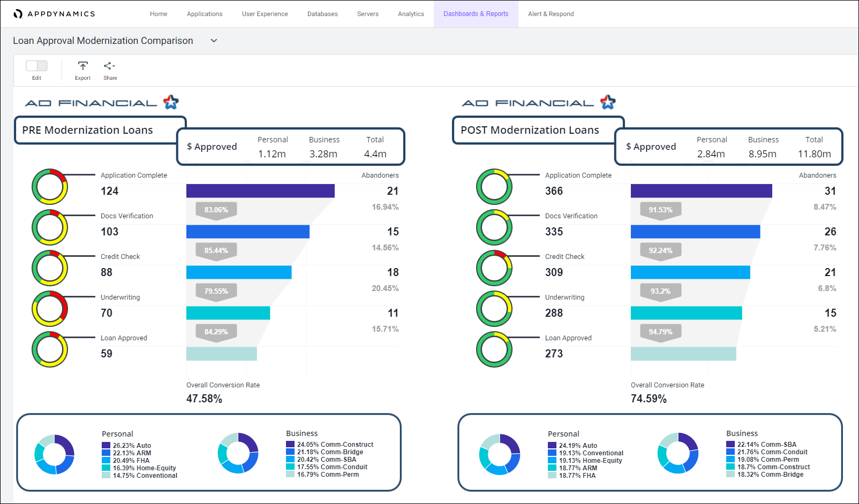The height and width of the screenshot is (504, 859).
Task: Click the POST Loan Approved funnel bar
Action: tap(683, 354)
